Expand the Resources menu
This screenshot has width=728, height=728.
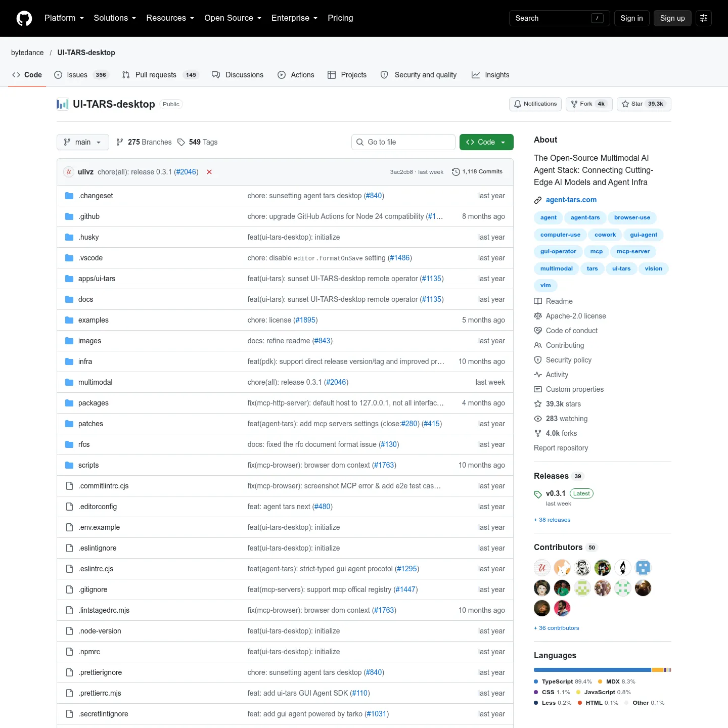pos(170,18)
